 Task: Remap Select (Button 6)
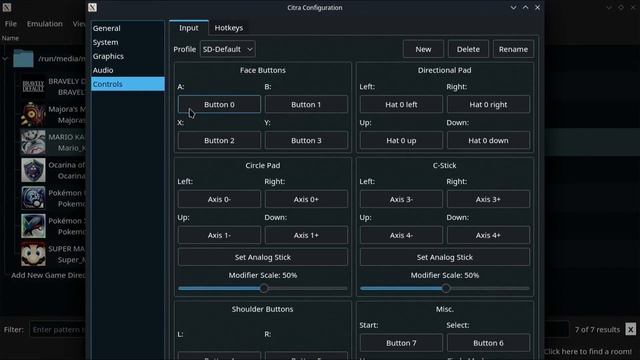488,343
